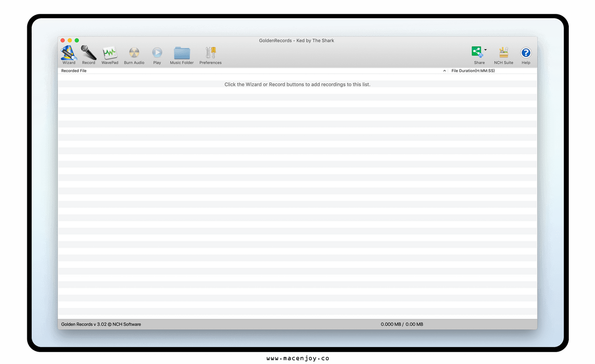Sort by Recorded File column header
The height and width of the screenshot is (364, 595).
click(253, 71)
